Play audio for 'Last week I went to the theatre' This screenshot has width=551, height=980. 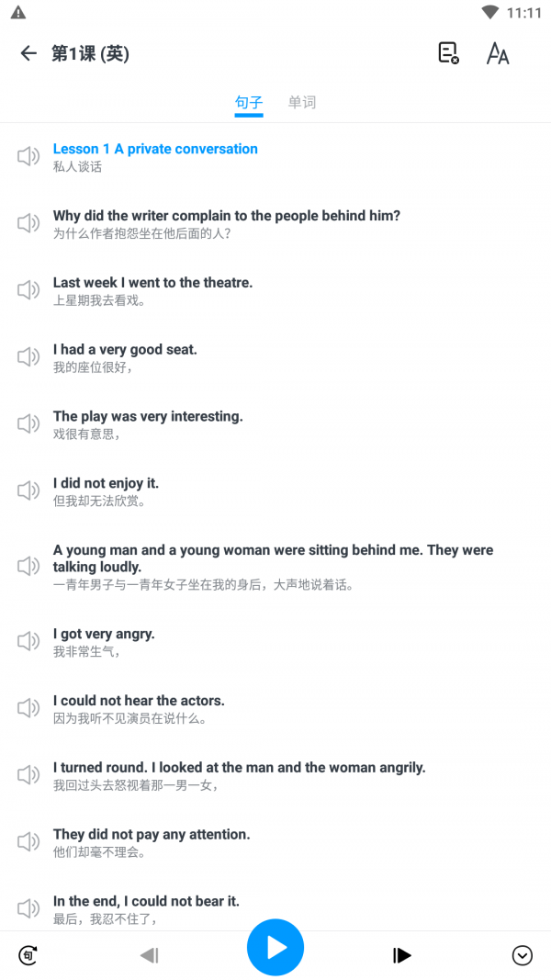click(x=28, y=290)
